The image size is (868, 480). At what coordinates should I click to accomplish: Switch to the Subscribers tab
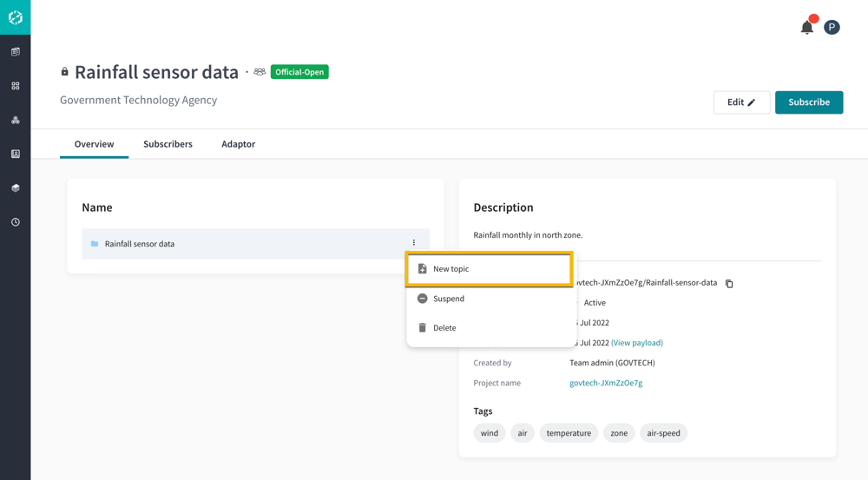pos(168,144)
